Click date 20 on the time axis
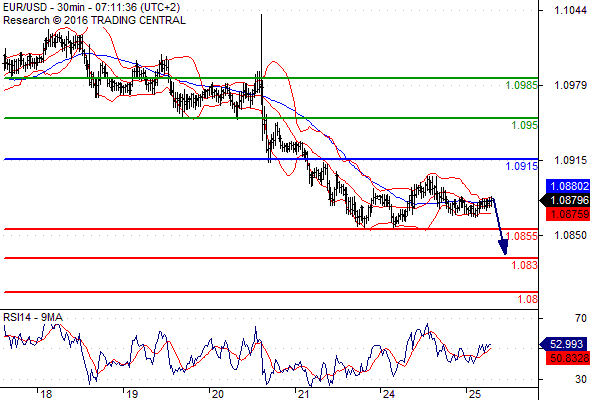590x400 pixels. click(x=217, y=394)
